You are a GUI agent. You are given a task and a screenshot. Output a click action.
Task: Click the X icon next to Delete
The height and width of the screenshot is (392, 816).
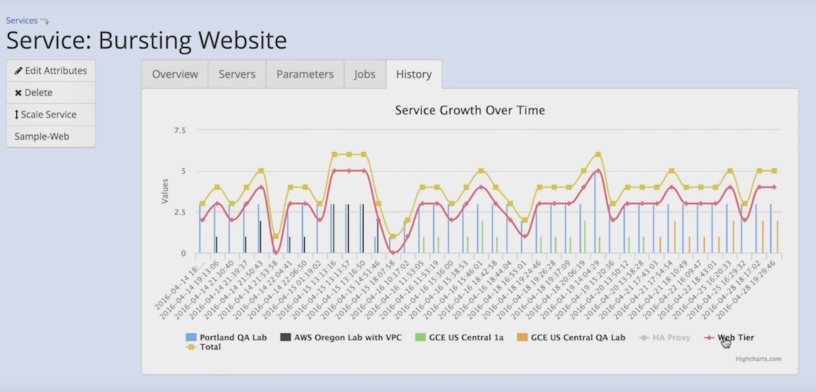18,93
